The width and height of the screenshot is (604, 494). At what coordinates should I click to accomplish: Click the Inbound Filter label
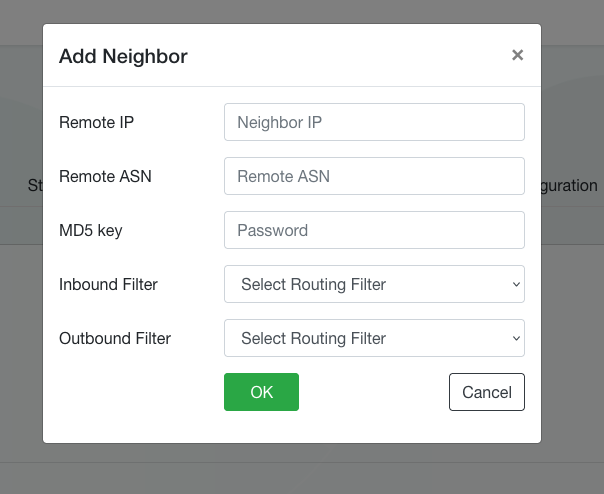click(108, 285)
